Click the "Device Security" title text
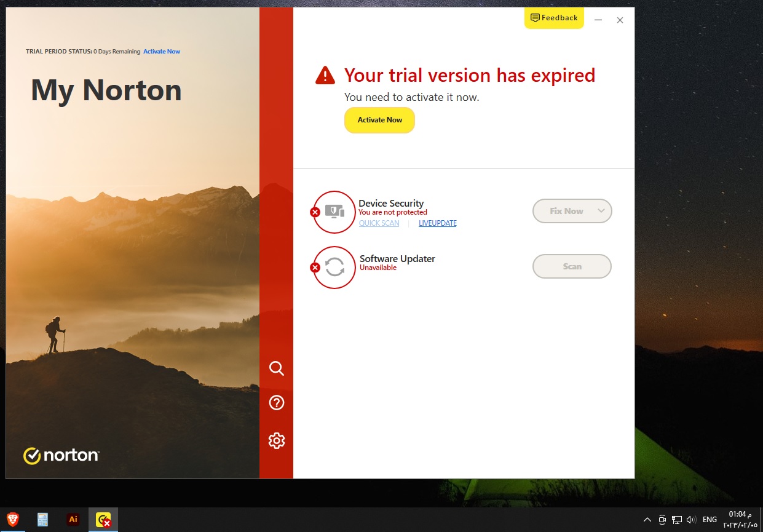This screenshot has height=532, width=763. [391, 203]
